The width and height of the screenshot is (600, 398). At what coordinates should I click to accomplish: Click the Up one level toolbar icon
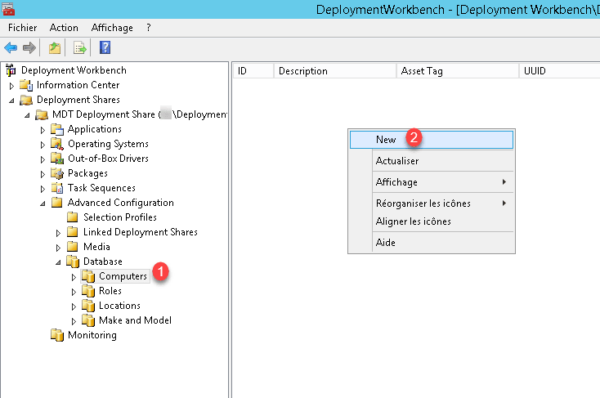coord(55,48)
